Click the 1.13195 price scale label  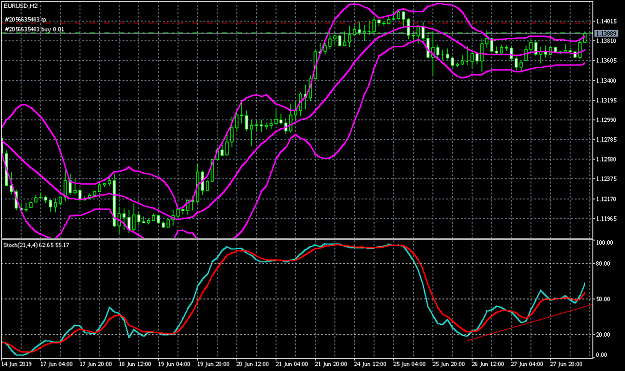tap(607, 100)
